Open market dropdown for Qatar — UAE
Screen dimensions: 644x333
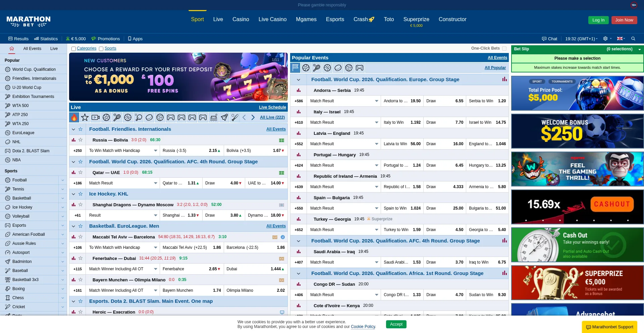(155, 183)
